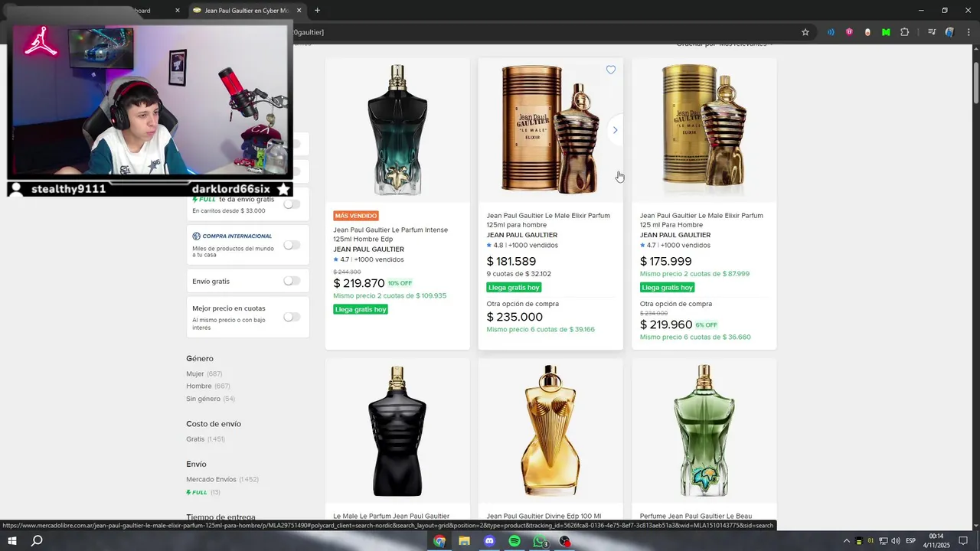Open the volume control in the tray
Viewport: 980px width, 551px height.
click(896, 541)
